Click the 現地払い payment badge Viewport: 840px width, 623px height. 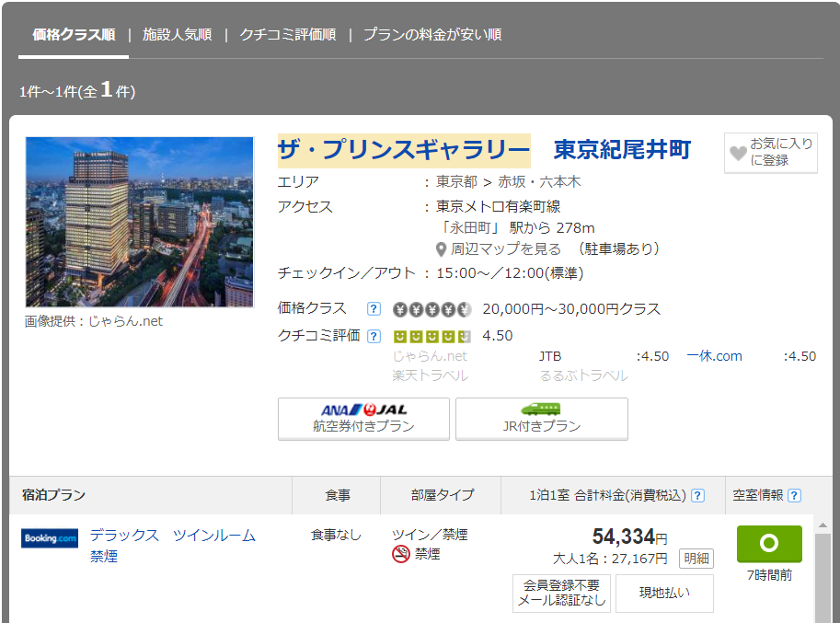pyautogui.click(x=665, y=593)
